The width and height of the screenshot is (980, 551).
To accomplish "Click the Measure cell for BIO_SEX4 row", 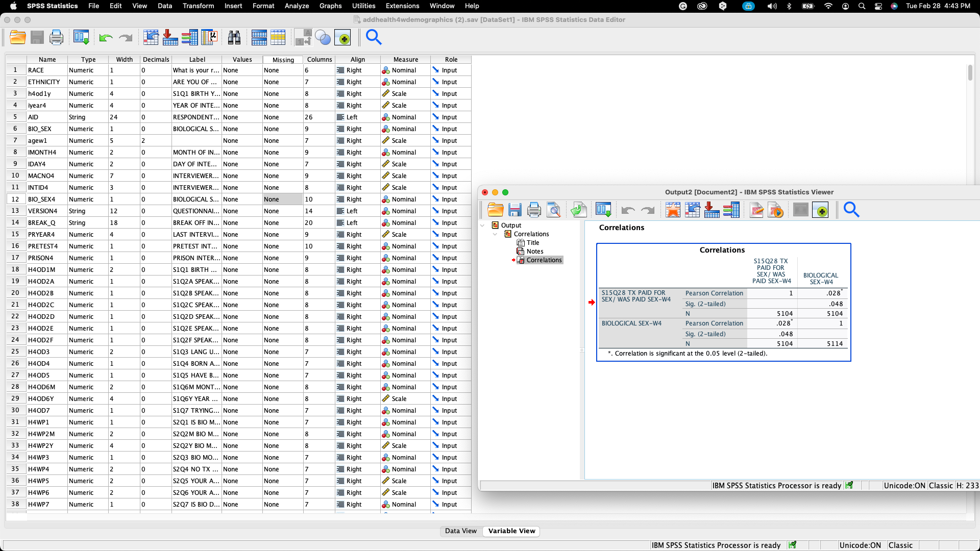I will pos(405,199).
